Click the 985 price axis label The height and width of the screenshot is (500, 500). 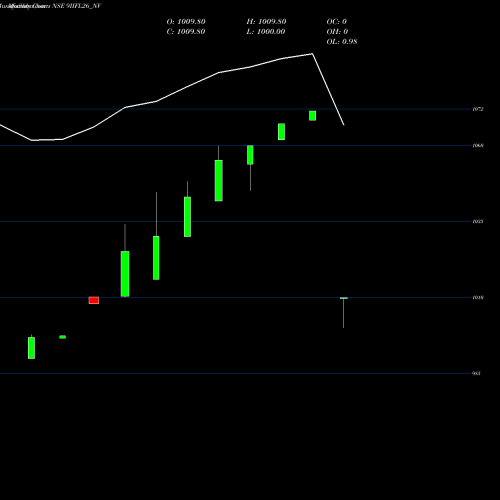point(477,373)
